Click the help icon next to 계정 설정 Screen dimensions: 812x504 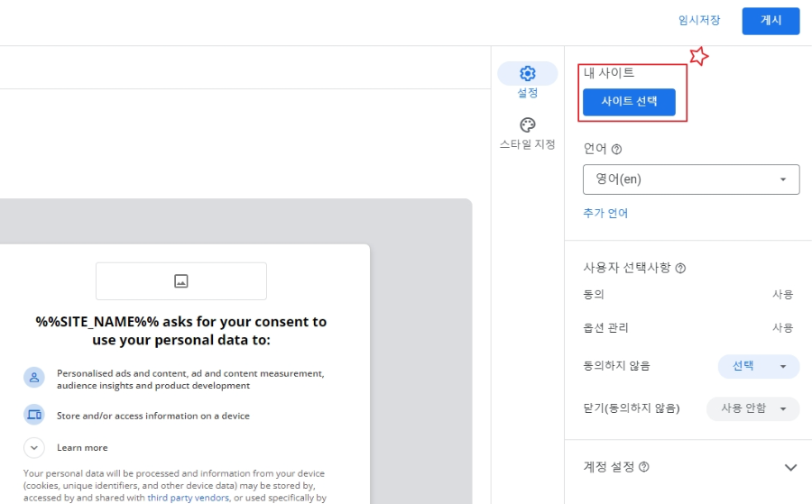(643, 467)
